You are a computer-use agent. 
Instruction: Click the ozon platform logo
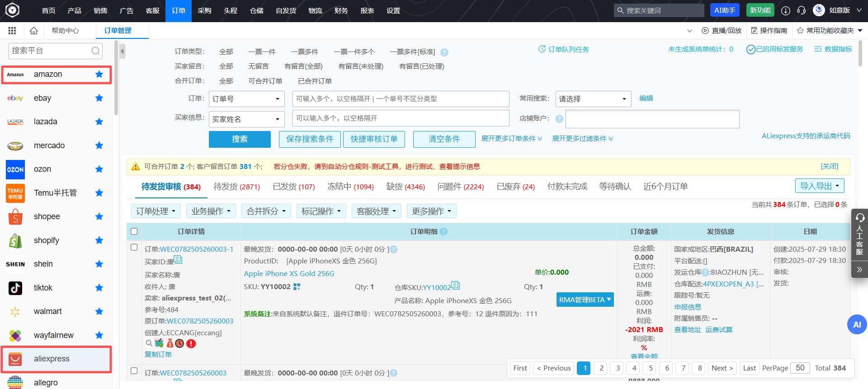point(15,169)
